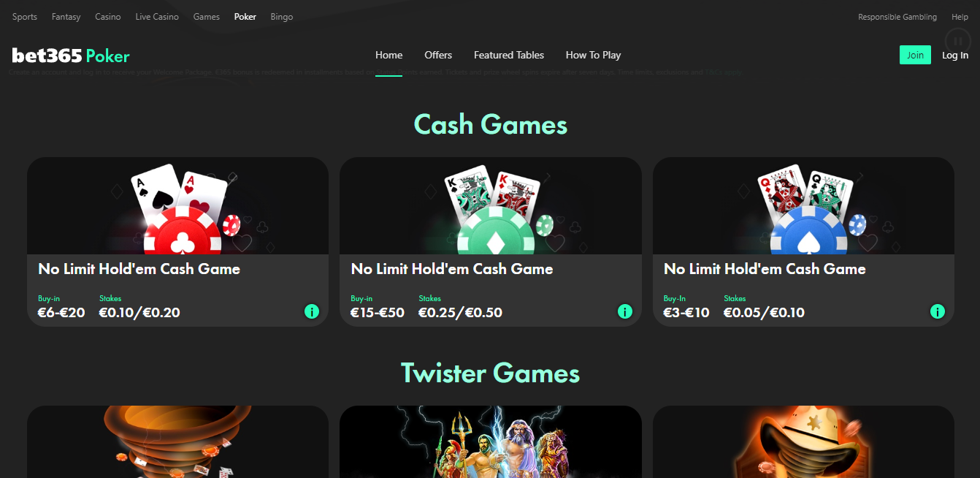980x478 pixels.
Task: Open the Responsible Gambling link
Action: coord(897,17)
